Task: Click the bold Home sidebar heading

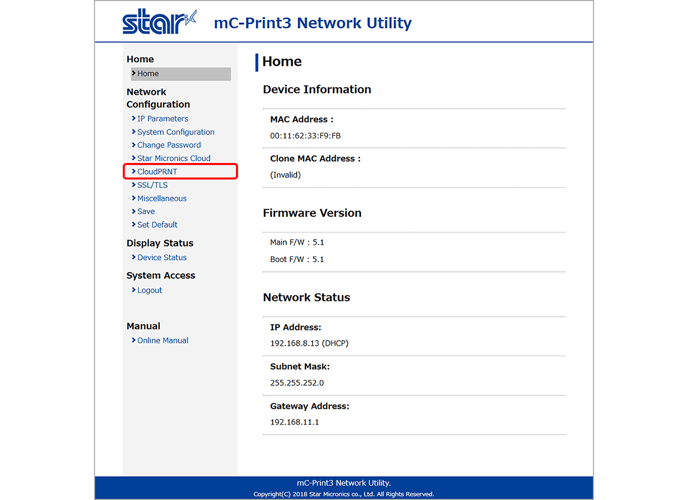Action: [140, 59]
